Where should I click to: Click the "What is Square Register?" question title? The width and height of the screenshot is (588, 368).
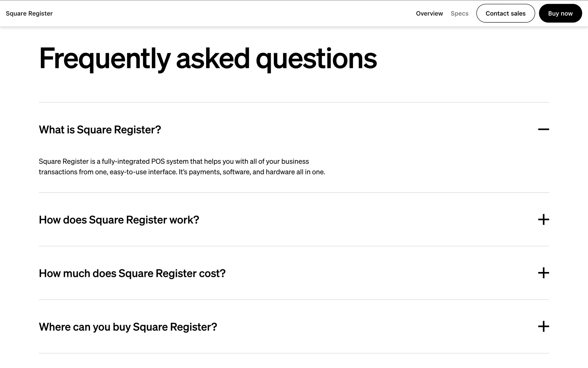pyautogui.click(x=100, y=130)
